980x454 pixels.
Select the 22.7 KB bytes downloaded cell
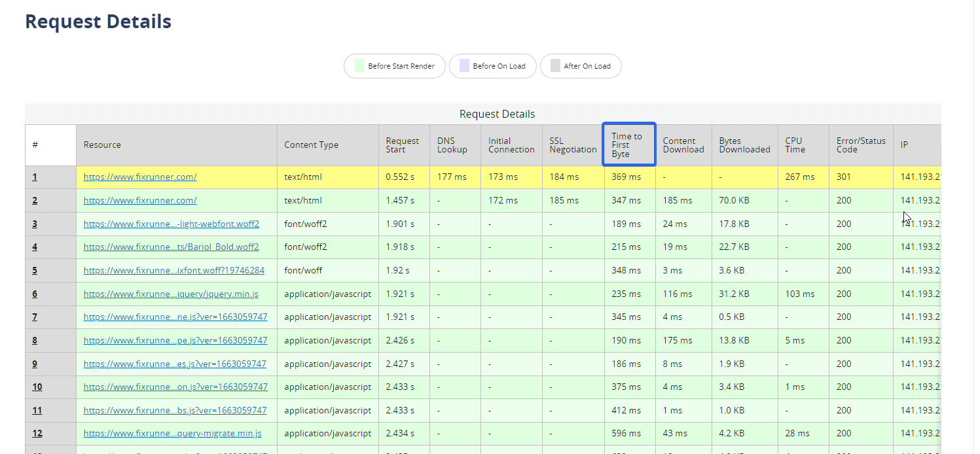tap(745, 247)
